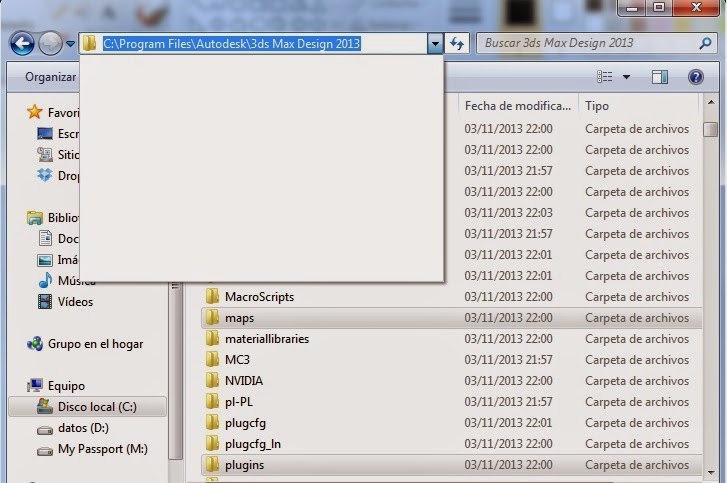Click the navigation pane scrollbar
Viewport: 727px width, 483px height.
tap(175, 371)
